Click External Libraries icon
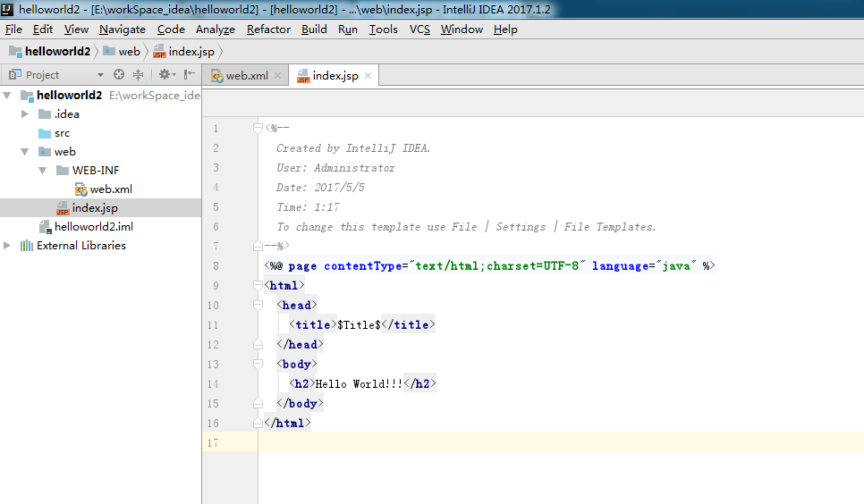The image size is (864, 504). tap(27, 246)
